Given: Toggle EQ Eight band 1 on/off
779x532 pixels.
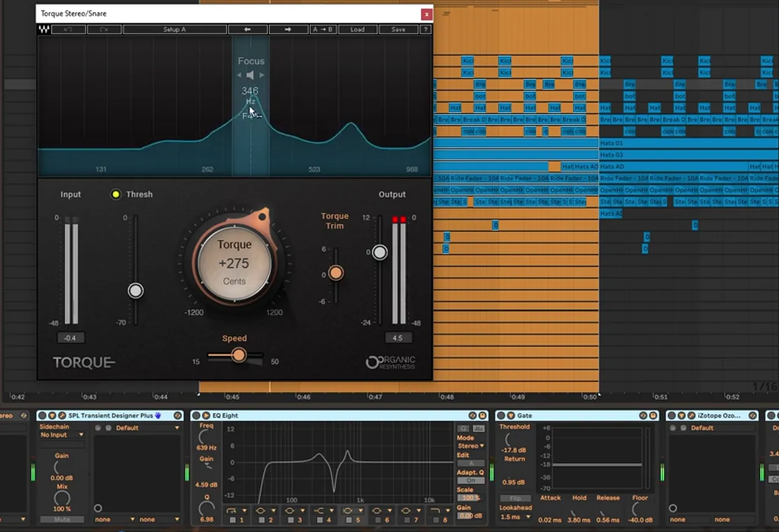Looking at the screenshot, I should coord(233,520).
